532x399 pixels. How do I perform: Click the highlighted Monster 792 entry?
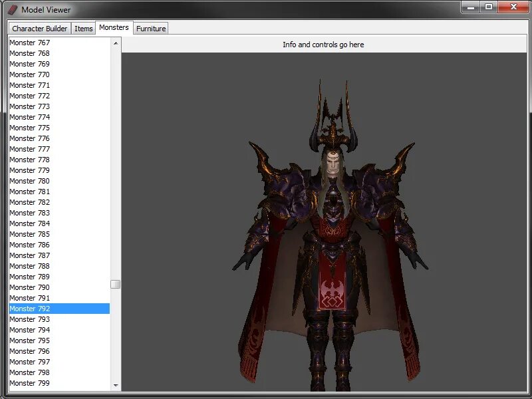click(x=59, y=309)
